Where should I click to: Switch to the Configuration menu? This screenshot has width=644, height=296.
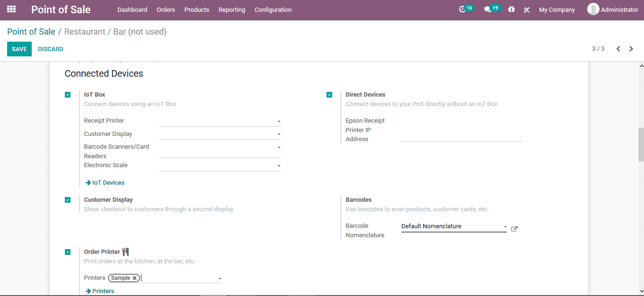(x=273, y=9)
